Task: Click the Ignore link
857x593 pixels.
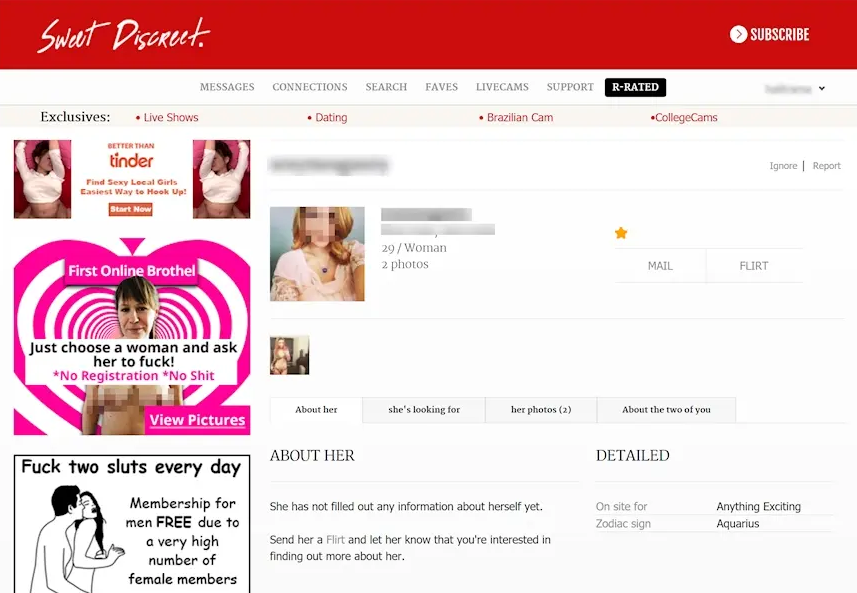Action: coord(783,165)
